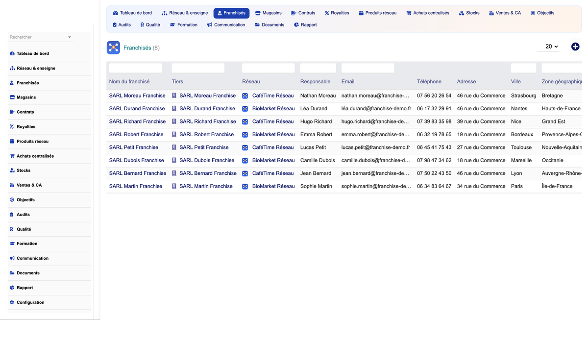Viewport: 588px width, 364px height.
Task: Open SARL Dubois Franchise name link
Action: [x=137, y=160]
